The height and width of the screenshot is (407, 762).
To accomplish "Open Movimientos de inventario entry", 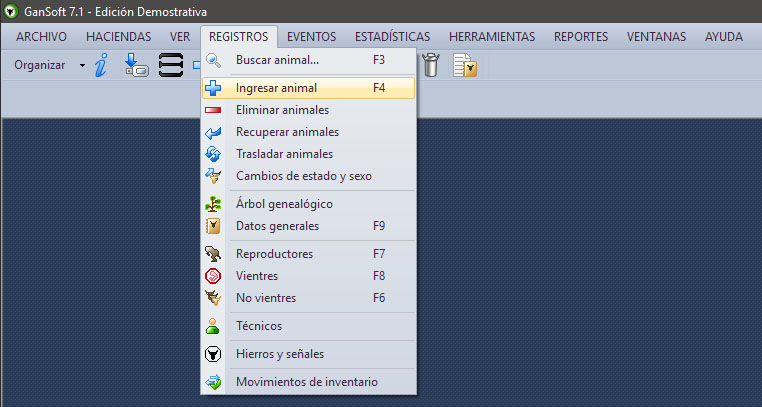I will [309, 382].
